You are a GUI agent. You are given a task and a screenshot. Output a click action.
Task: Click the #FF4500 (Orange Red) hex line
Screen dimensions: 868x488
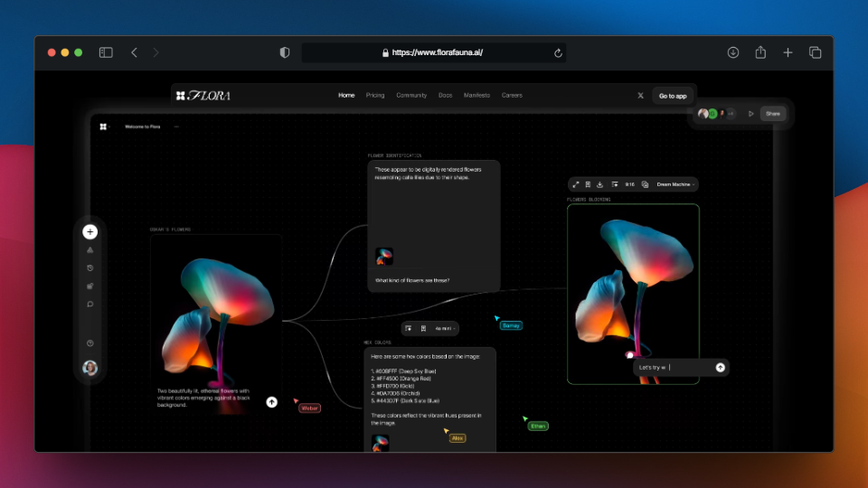(x=401, y=379)
